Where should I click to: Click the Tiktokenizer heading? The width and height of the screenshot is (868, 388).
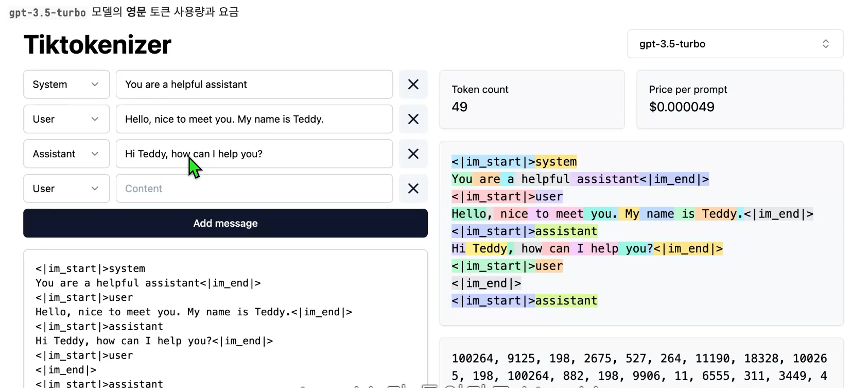coord(97,45)
